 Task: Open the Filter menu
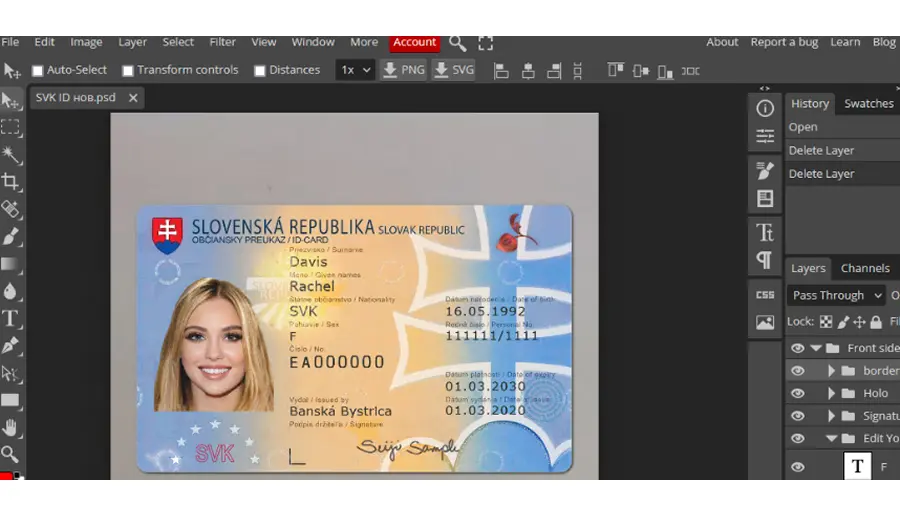(x=223, y=42)
